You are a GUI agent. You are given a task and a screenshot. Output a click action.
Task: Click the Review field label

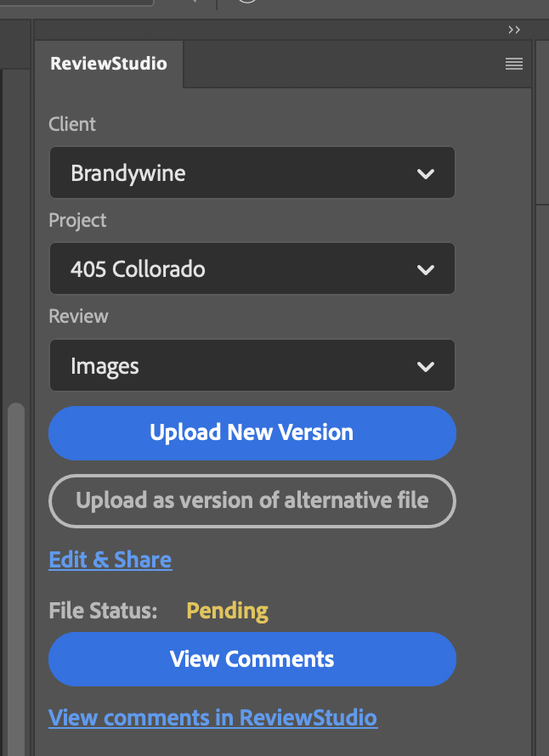[x=78, y=316]
